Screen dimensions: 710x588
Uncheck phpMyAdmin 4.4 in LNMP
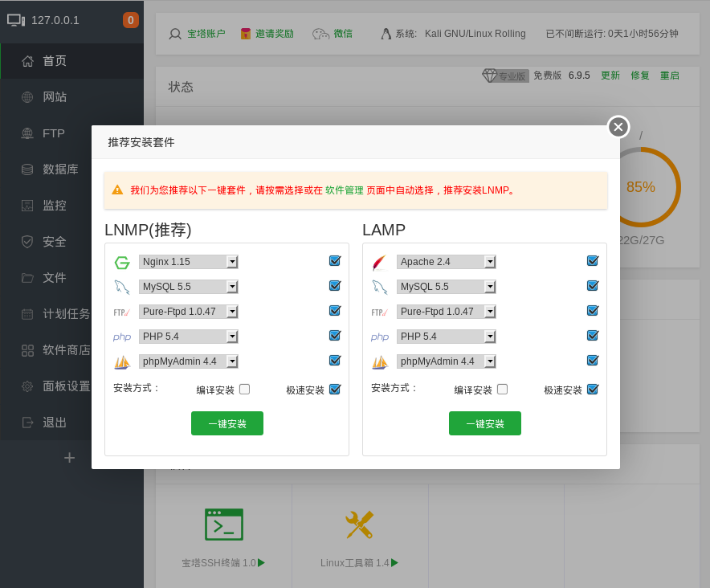335,361
